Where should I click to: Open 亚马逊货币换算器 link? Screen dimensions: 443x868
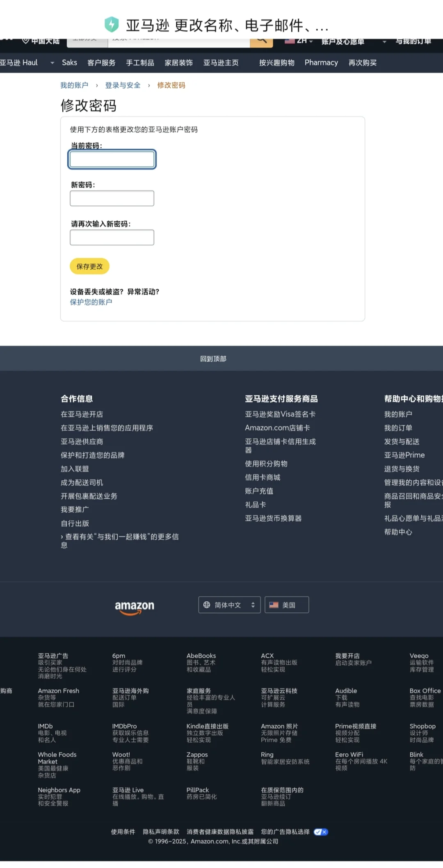coord(273,518)
